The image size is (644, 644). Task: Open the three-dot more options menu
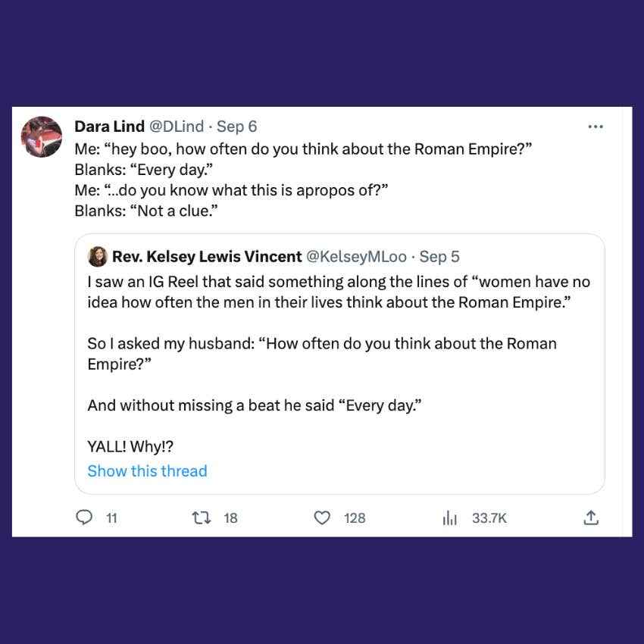pyautogui.click(x=596, y=127)
